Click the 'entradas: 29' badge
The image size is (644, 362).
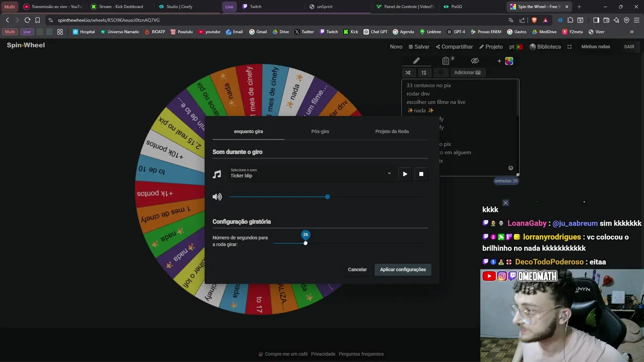506,181
